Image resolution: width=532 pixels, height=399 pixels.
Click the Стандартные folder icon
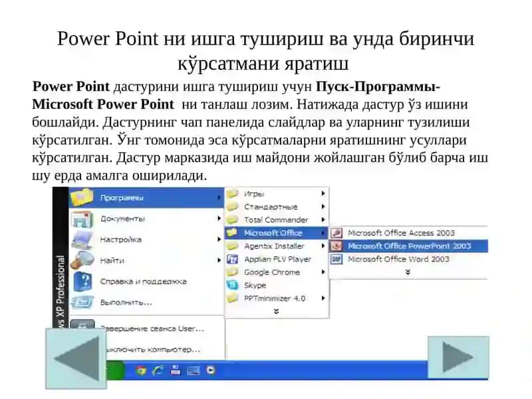(232, 207)
